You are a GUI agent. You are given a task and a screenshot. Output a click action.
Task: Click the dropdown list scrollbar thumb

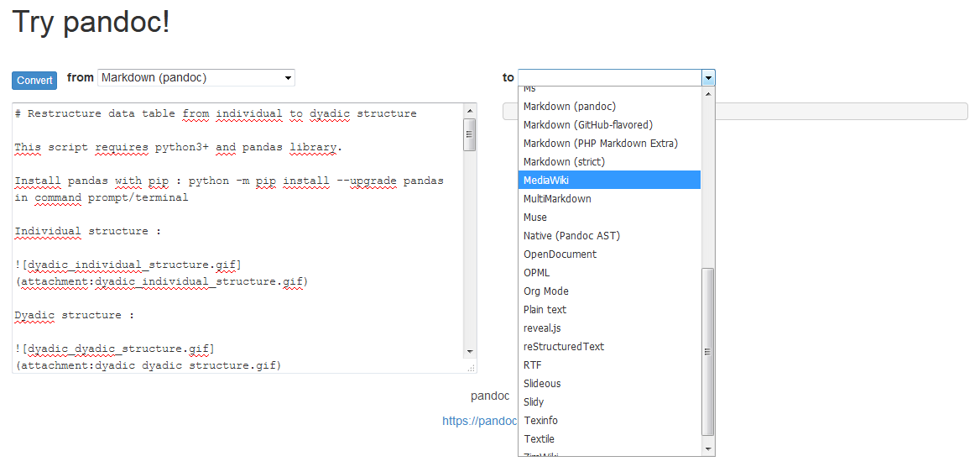coord(708,352)
